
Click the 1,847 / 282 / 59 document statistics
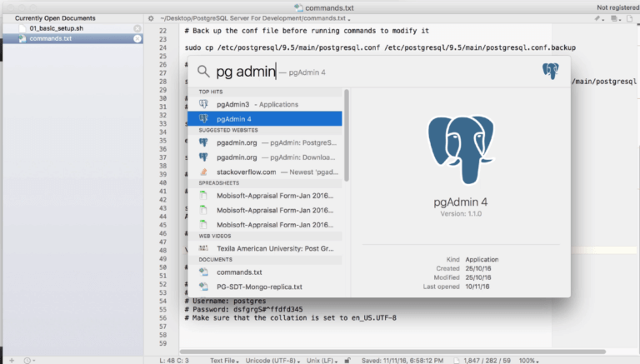point(487,361)
